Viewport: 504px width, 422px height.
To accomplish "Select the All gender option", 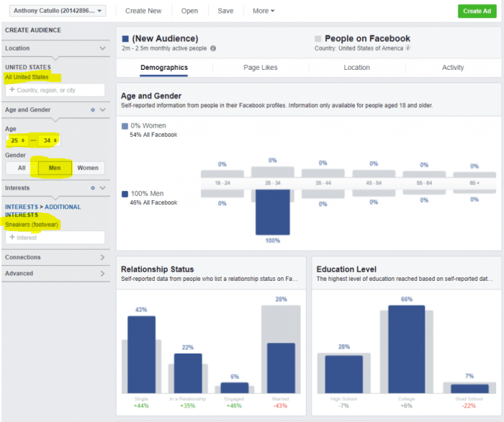I will pyautogui.click(x=22, y=168).
